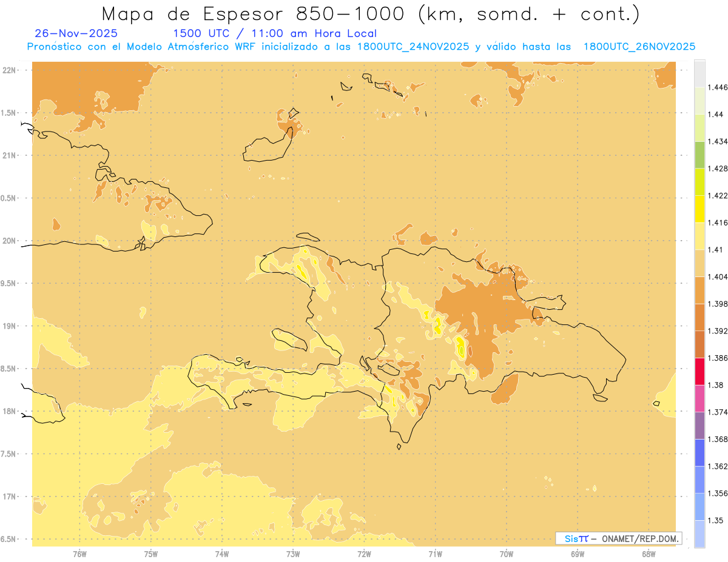
Task: Click the legend value 1.428
Action: tap(719, 169)
